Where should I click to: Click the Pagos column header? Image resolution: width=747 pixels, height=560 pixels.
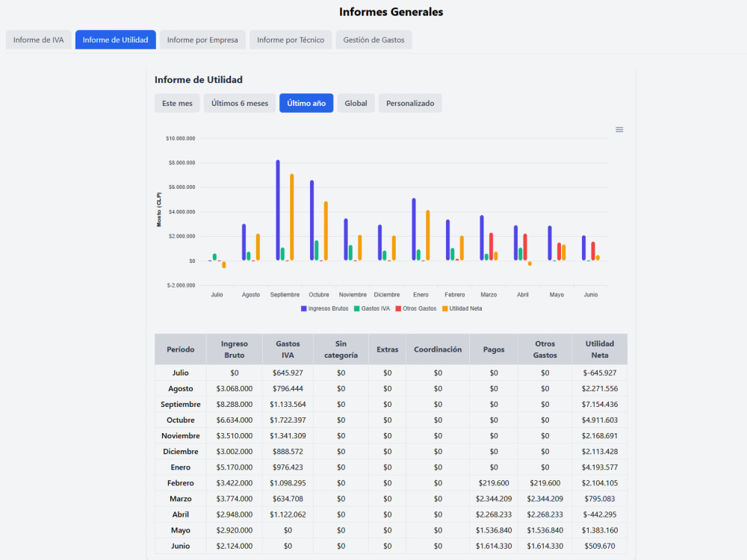pyautogui.click(x=494, y=349)
